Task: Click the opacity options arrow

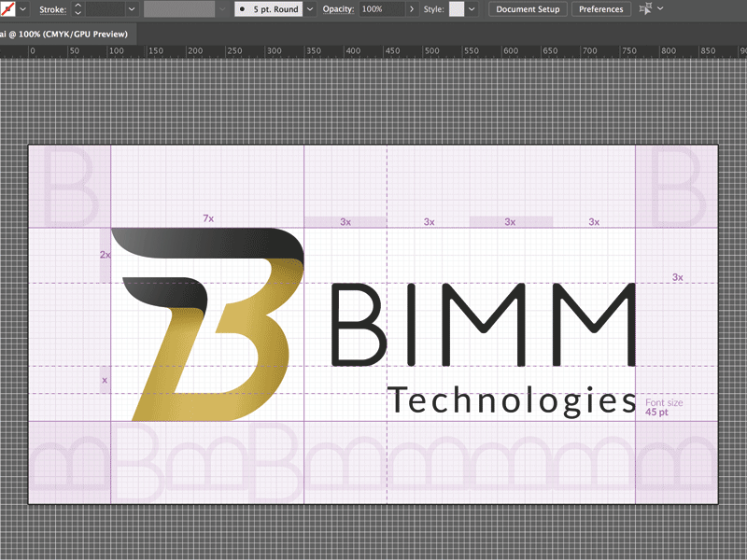Action: coord(412,9)
